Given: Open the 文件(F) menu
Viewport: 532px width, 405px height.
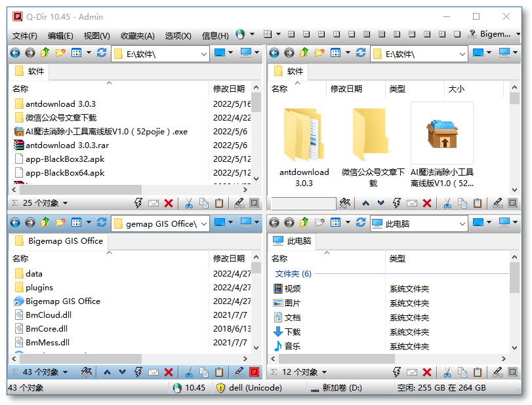Looking at the screenshot, I should pos(24,35).
